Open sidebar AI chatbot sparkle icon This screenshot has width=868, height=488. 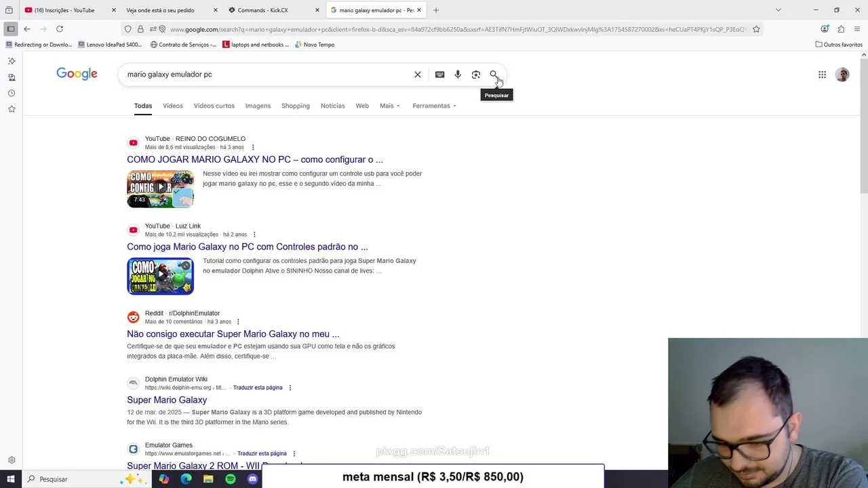click(12, 61)
